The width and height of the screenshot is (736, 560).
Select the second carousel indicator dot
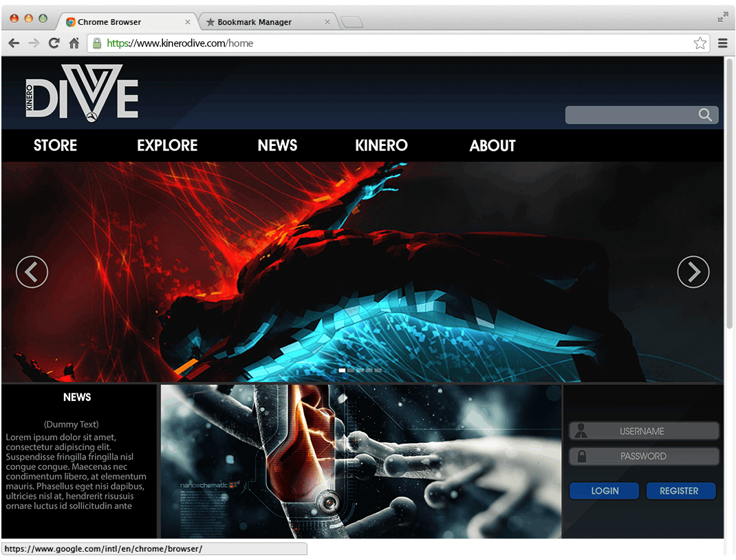tap(351, 370)
